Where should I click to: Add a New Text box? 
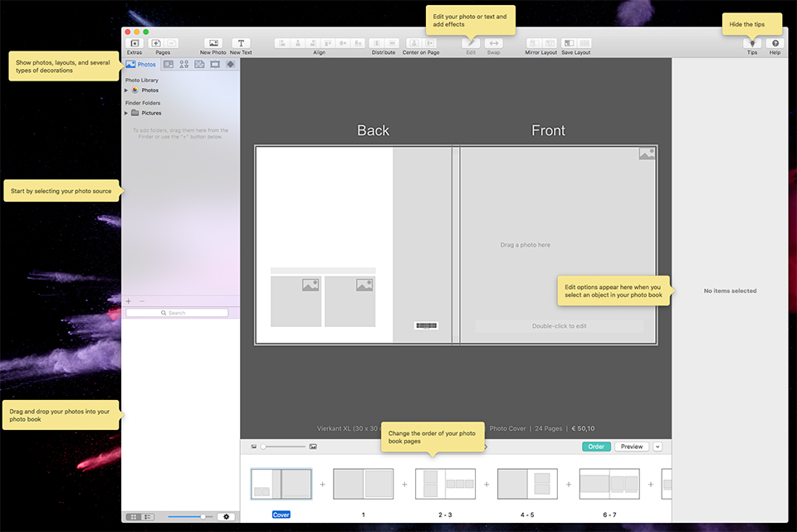tap(241, 43)
